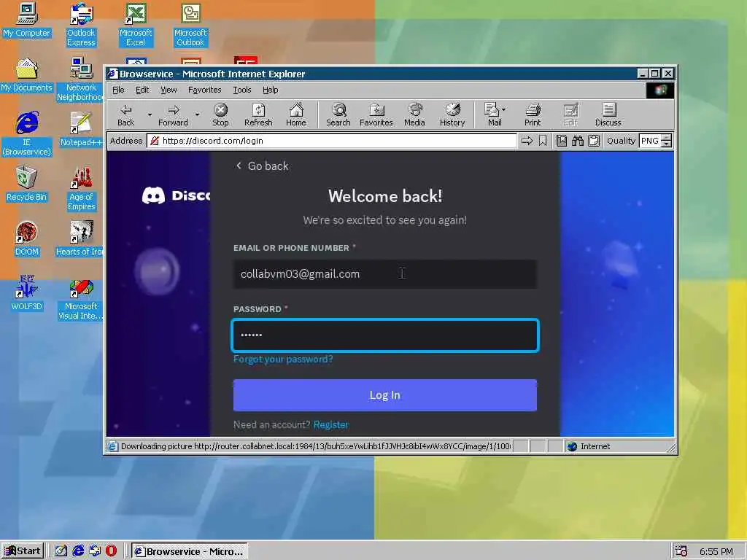The image size is (747, 560).
Task: Open the Favorites toolbar button
Action: click(376, 115)
